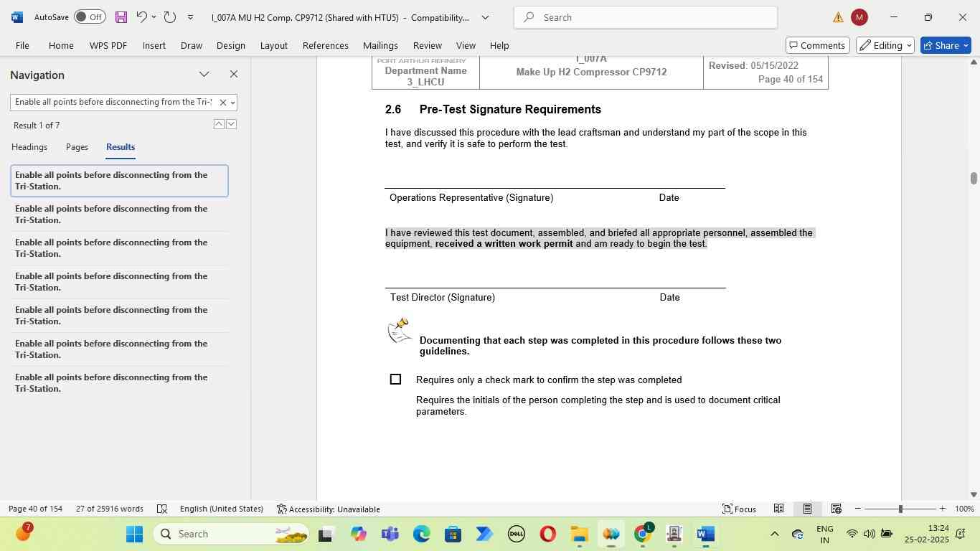Open Google Chrome from taskbar

[x=644, y=533]
